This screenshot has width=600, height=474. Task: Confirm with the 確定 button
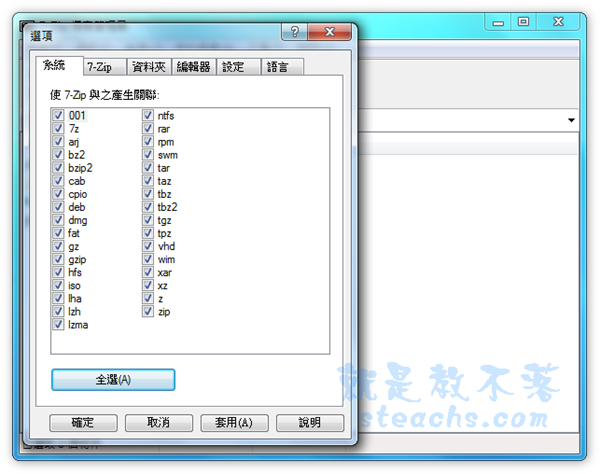[83, 423]
